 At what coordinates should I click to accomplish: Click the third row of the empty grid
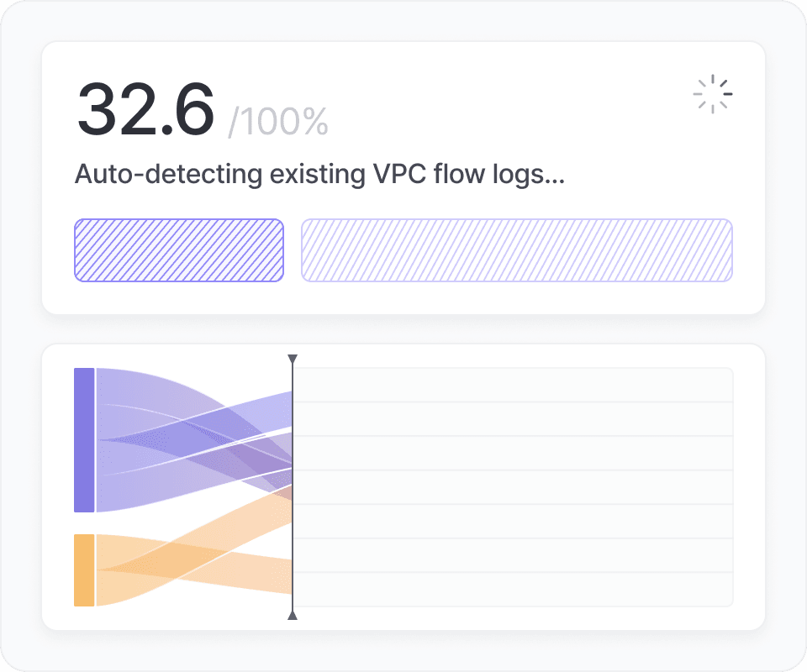point(513,453)
